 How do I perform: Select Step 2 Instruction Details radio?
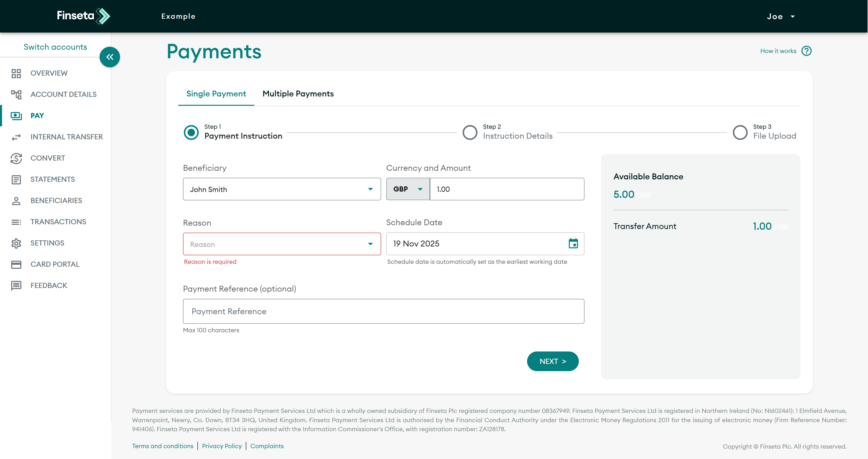coord(470,132)
